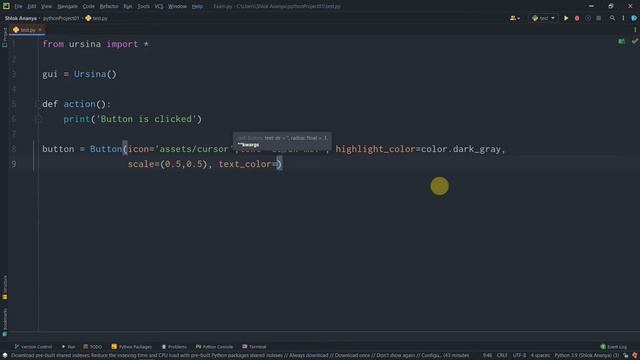640x360 pixels.
Task: Open the Bookmarks tool window sidebar button
Action: click(x=4, y=321)
